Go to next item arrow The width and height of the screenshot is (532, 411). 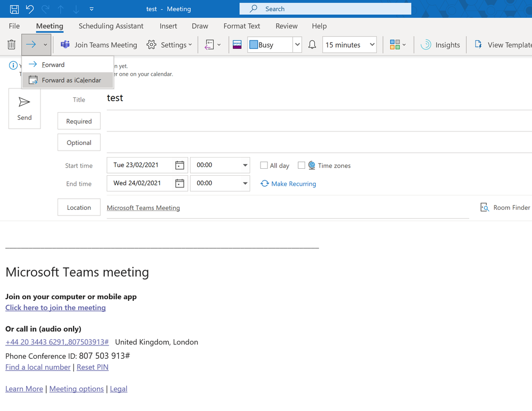[x=76, y=9]
